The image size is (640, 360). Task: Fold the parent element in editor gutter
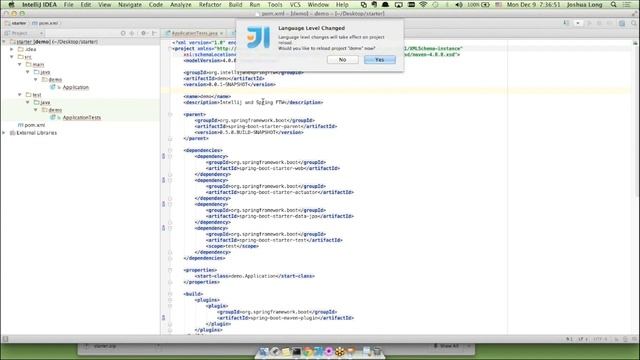(170, 115)
